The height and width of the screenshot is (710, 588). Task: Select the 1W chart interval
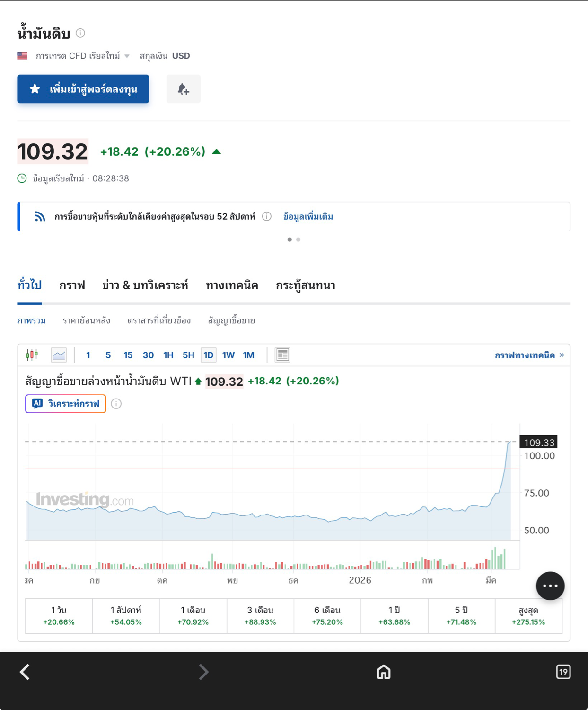click(x=228, y=355)
